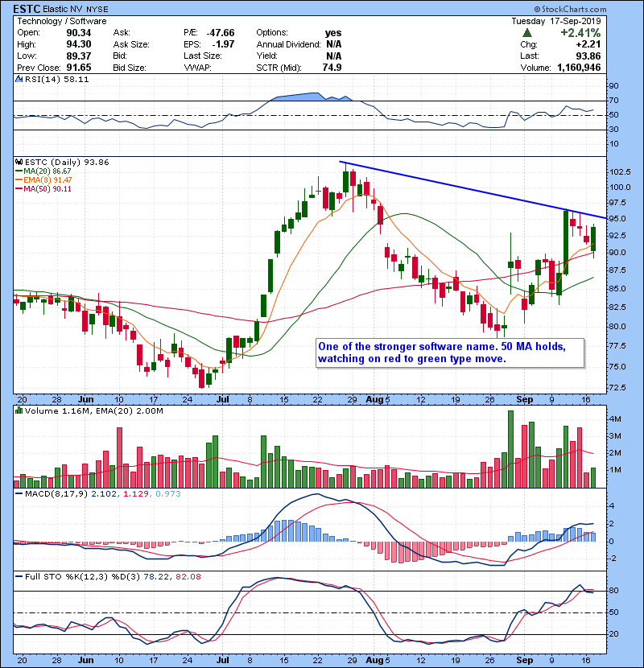Image resolution: width=644 pixels, height=668 pixels.
Task: Click the NYSE exchange label
Action: point(97,10)
